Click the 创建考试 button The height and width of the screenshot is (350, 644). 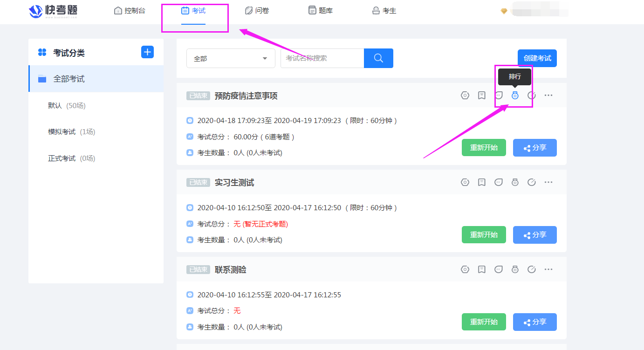pos(537,58)
